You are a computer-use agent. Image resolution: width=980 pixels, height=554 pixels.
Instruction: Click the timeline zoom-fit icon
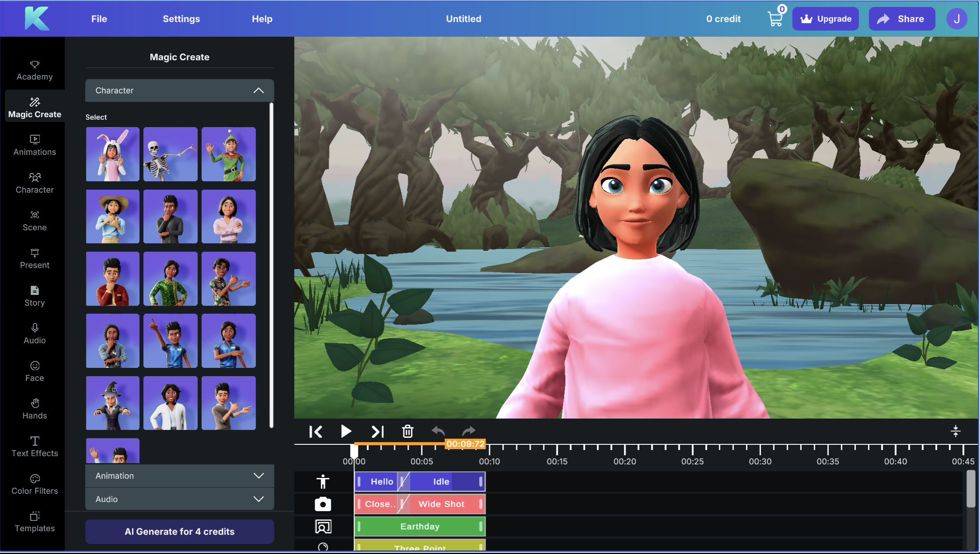coord(956,431)
